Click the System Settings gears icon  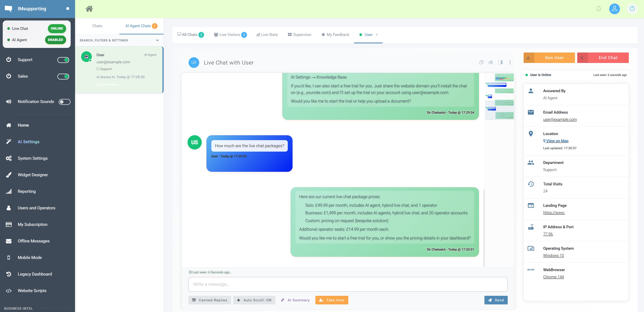tap(9, 158)
